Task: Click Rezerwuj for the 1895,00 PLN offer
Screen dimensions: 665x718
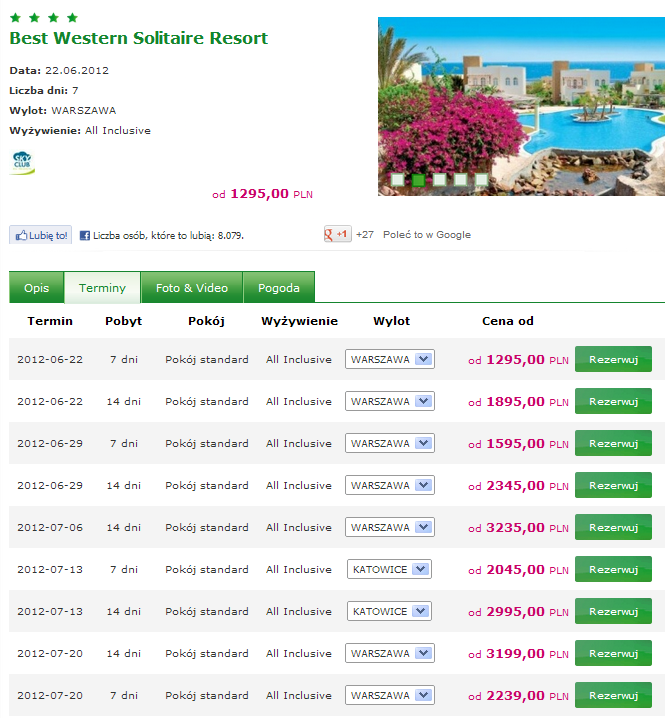Action: pos(613,402)
